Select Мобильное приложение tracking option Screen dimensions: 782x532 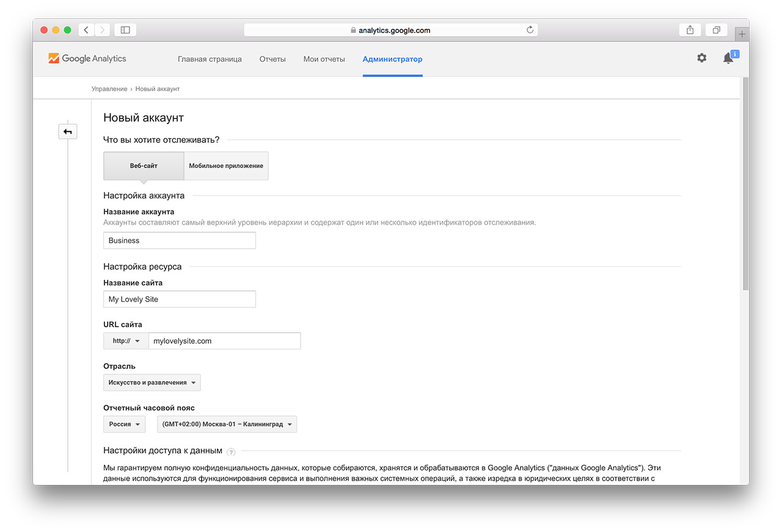[226, 166]
